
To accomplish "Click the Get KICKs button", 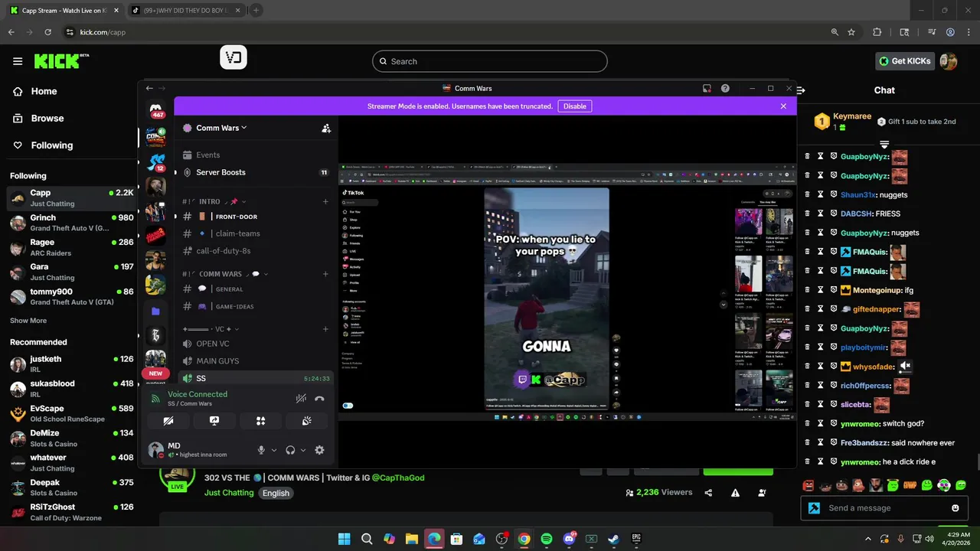I will (x=905, y=61).
